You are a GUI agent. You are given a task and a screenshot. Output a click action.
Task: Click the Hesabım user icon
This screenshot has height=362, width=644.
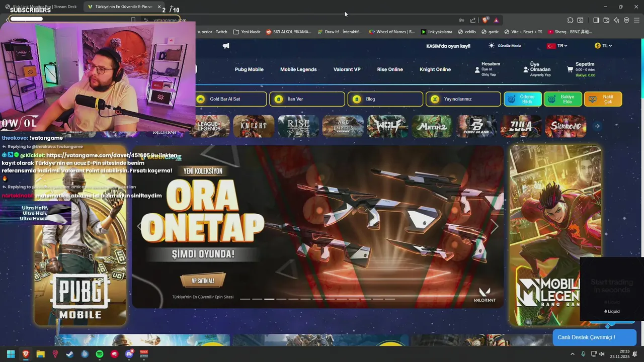tap(477, 70)
